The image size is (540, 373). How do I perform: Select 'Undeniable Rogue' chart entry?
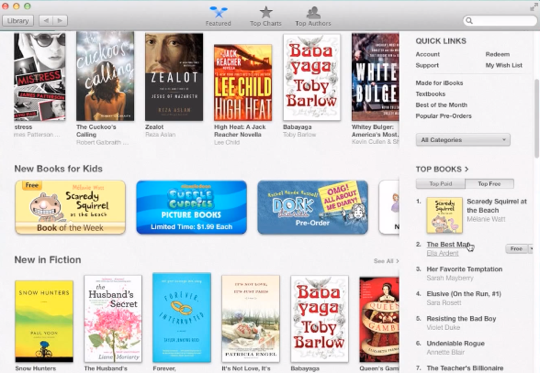pos(455,343)
